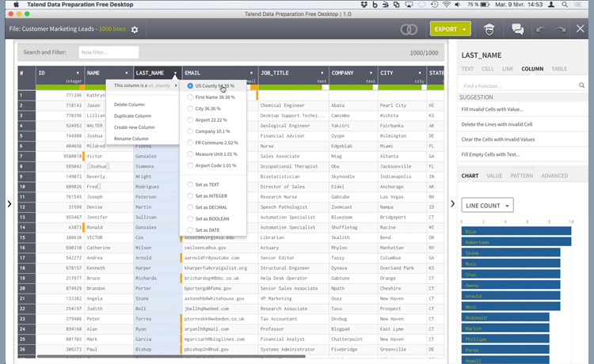Choose Delete Column from context menu

129,104
